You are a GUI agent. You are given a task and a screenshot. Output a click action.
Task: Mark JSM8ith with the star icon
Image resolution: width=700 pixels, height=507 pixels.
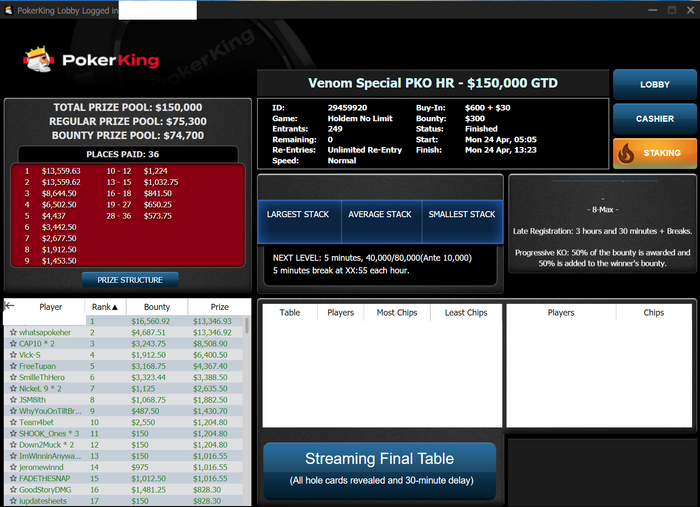(x=13, y=400)
